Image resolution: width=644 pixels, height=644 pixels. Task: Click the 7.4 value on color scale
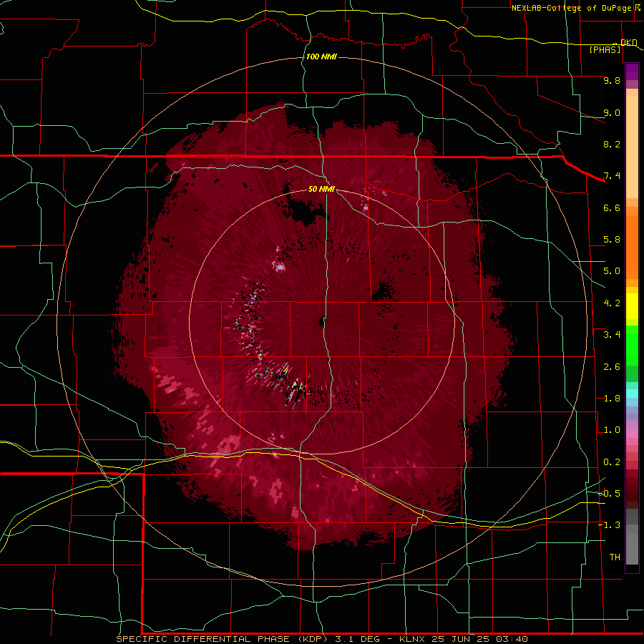click(612, 176)
